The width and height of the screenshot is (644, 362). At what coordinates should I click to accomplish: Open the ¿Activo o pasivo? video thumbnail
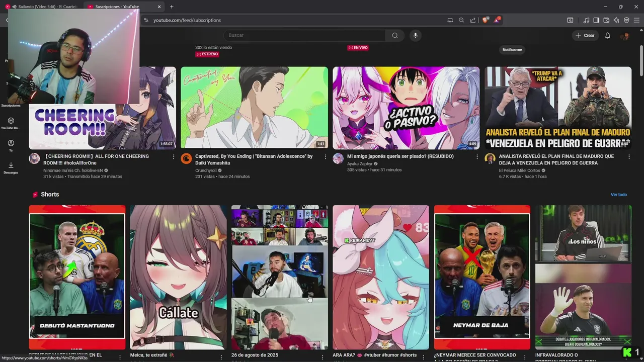pyautogui.click(x=406, y=108)
